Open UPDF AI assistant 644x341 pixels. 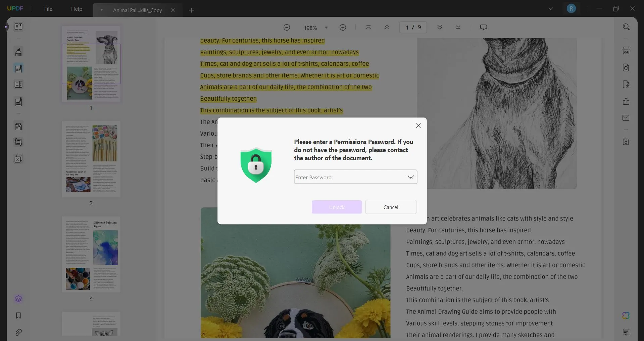click(x=626, y=315)
